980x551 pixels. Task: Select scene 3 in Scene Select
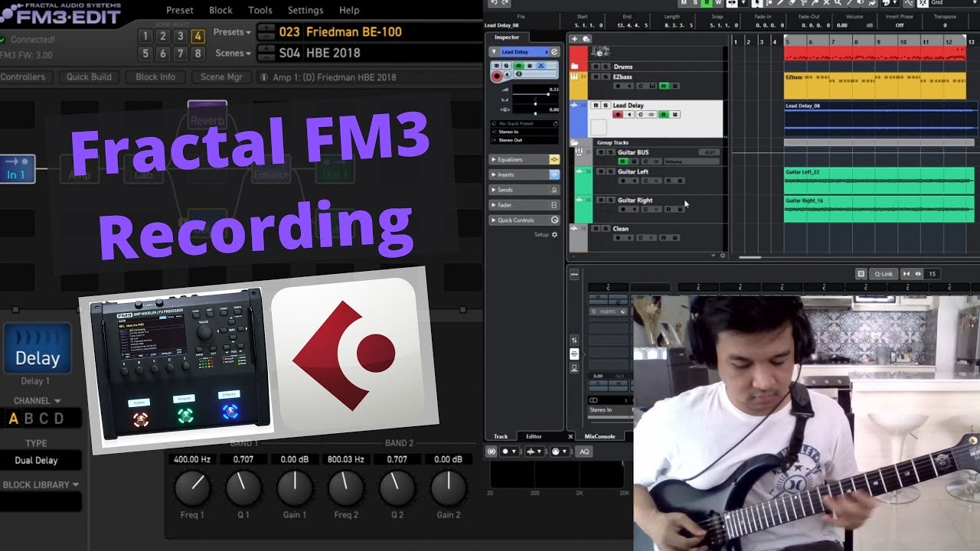click(x=181, y=36)
